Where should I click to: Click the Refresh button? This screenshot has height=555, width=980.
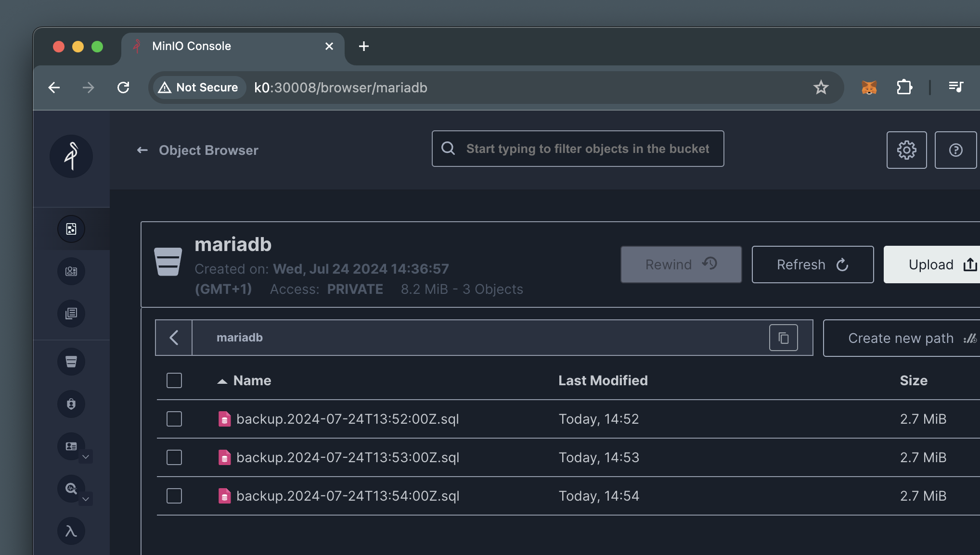click(x=812, y=265)
